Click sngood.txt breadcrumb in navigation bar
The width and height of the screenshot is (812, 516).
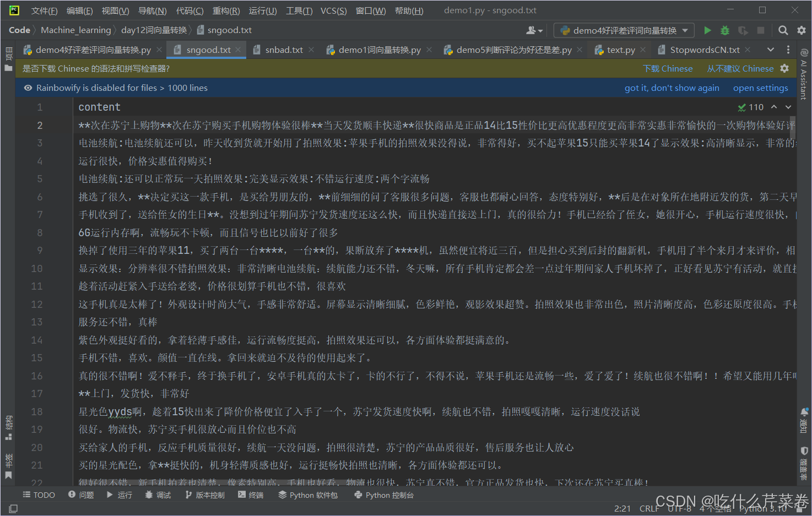click(x=224, y=30)
